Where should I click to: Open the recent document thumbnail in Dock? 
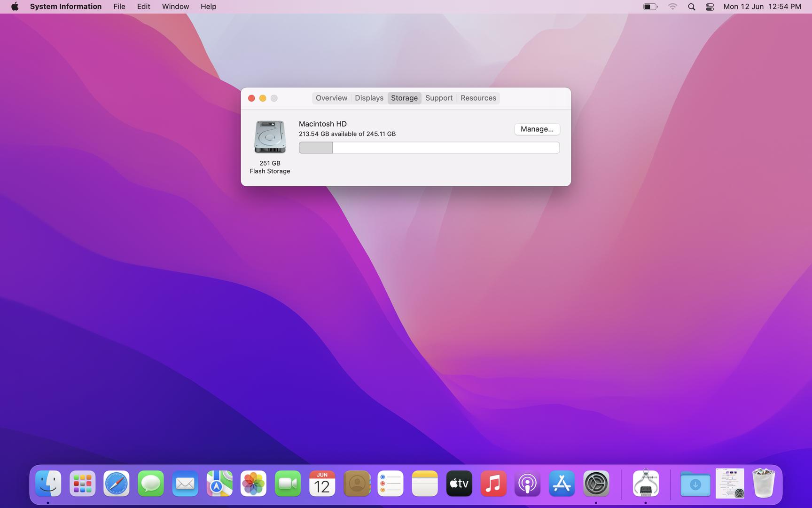pos(730,484)
